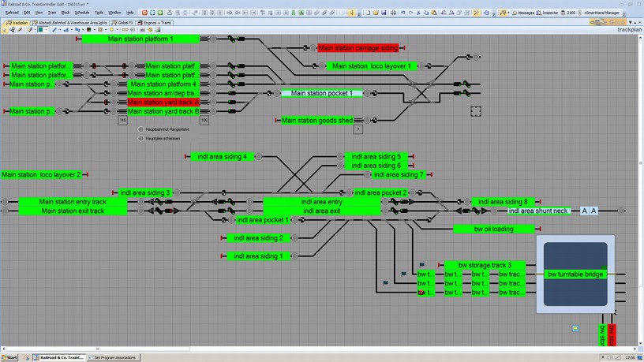
Task: Switch to Altstadt, Bahnhof & Warehouse Area lights tab
Action: click(69, 23)
